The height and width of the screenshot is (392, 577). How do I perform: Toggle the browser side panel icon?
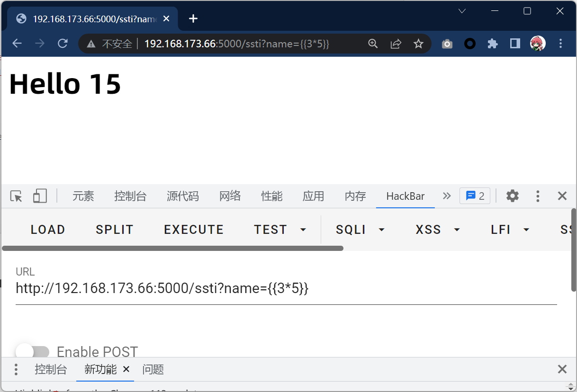pos(515,44)
